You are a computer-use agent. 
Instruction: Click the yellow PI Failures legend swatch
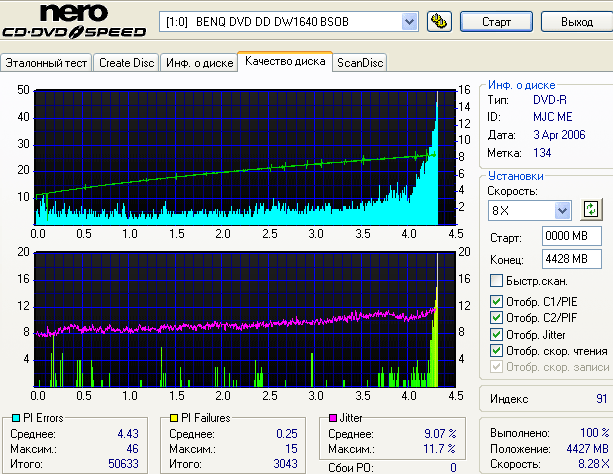tap(174, 418)
